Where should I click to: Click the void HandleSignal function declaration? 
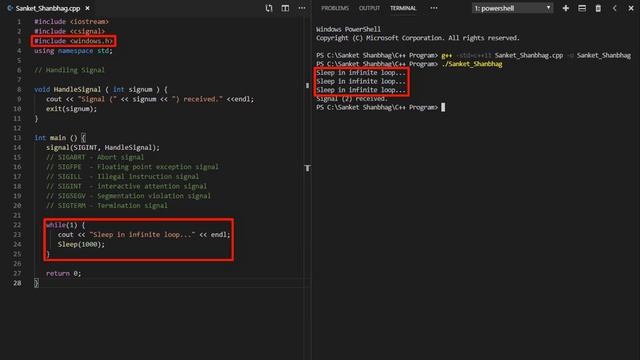(101, 89)
